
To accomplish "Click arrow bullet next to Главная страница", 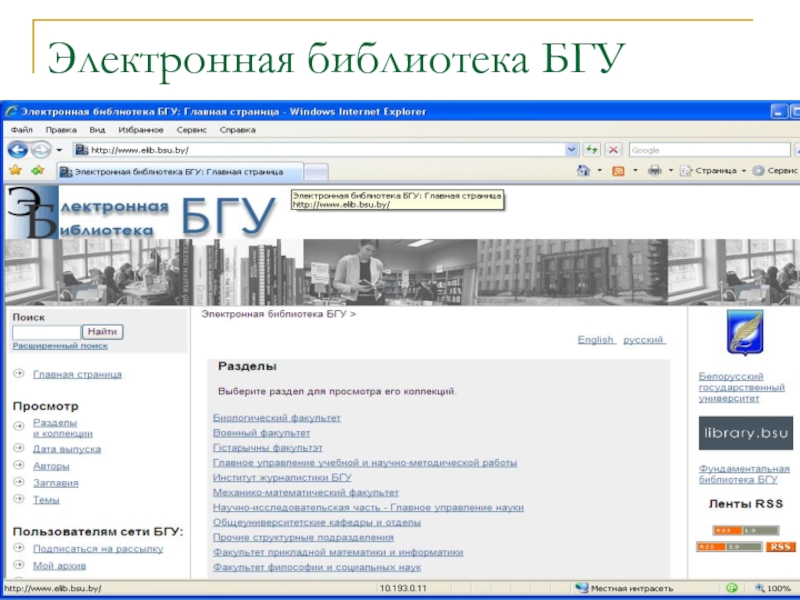I will [19, 373].
